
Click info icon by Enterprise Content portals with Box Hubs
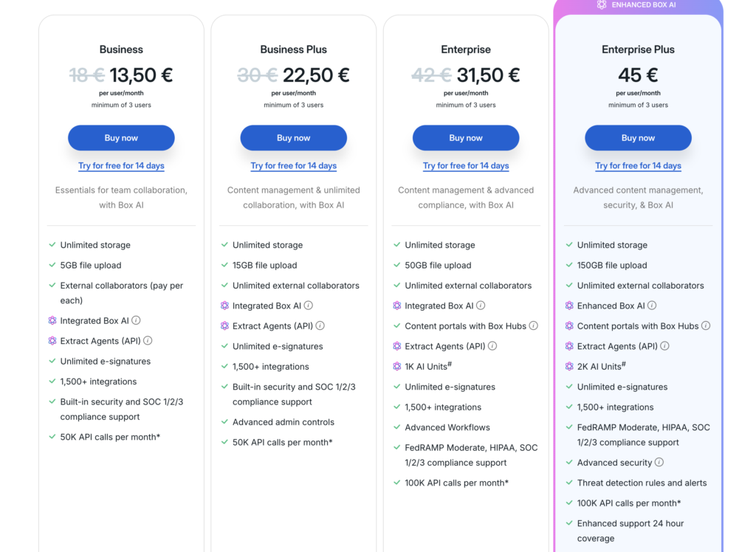(534, 325)
